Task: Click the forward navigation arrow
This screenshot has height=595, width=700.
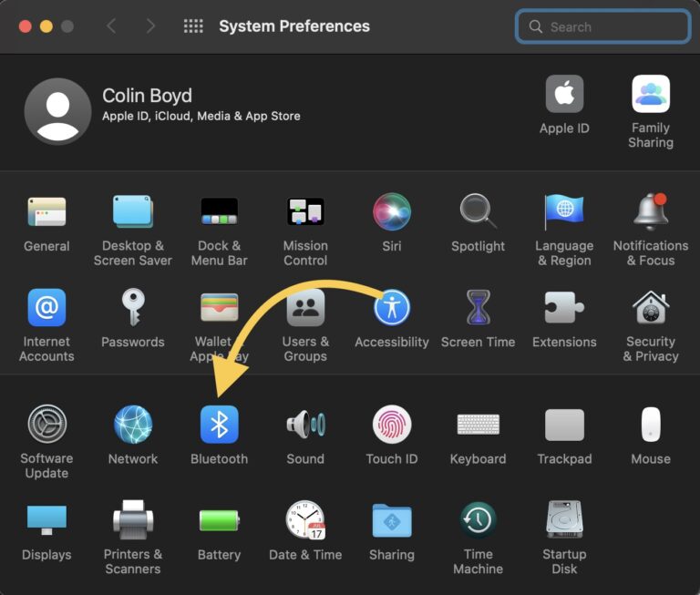Action: [x=151, y=26]
